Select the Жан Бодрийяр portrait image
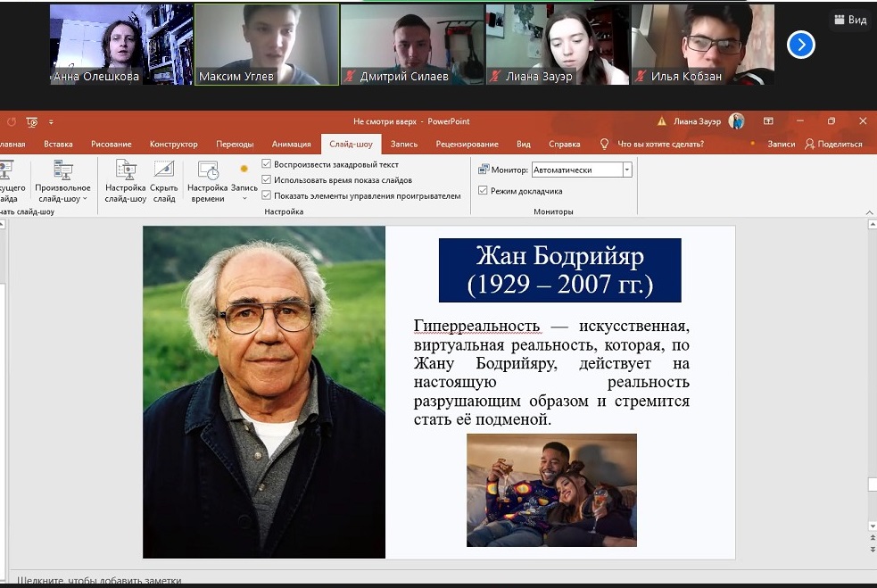 tap(264, 392)
